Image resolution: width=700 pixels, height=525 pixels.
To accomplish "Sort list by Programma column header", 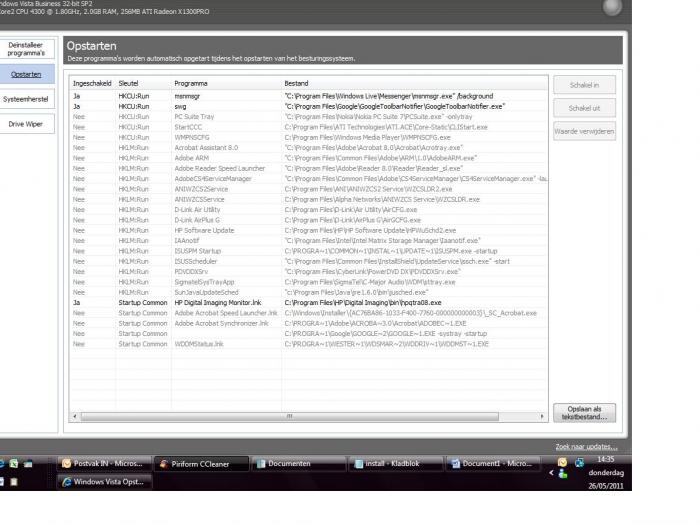I will (x=226, y=83).
